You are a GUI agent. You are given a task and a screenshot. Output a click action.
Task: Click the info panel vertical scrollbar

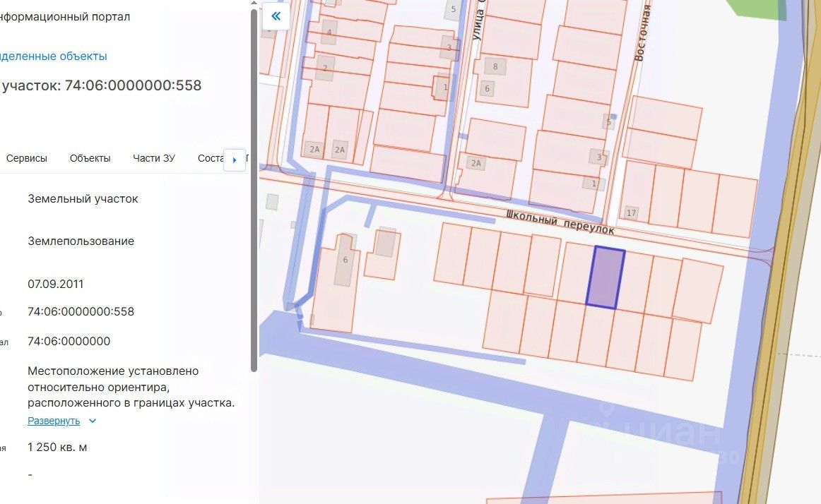coord(254,191)
